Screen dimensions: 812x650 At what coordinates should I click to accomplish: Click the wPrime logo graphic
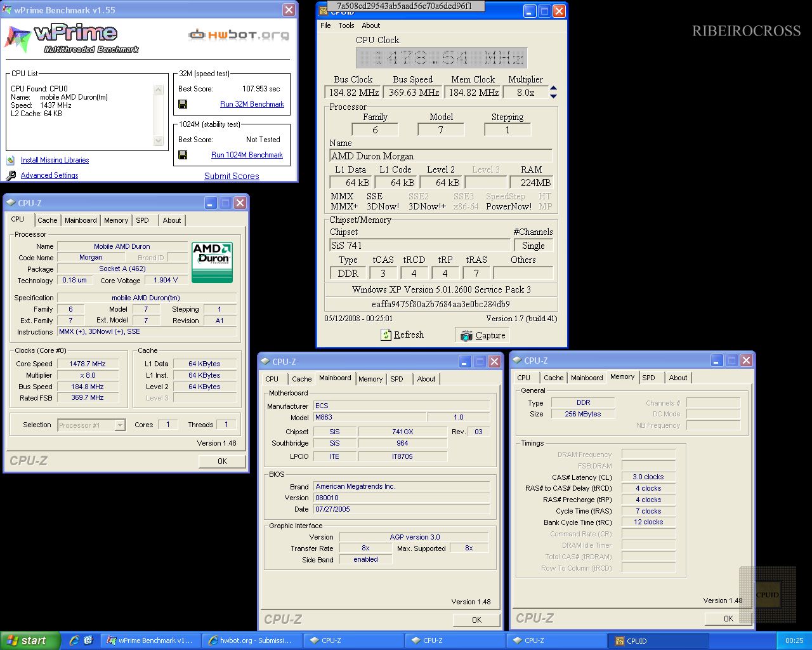[x=72, y=38]
